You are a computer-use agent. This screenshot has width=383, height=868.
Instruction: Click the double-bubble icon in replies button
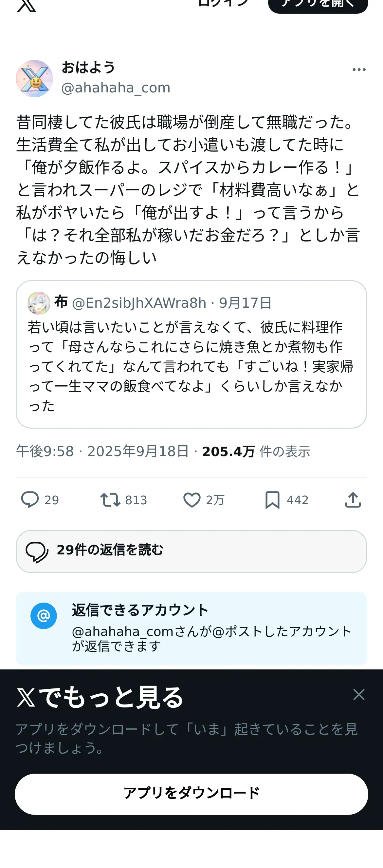37,551
